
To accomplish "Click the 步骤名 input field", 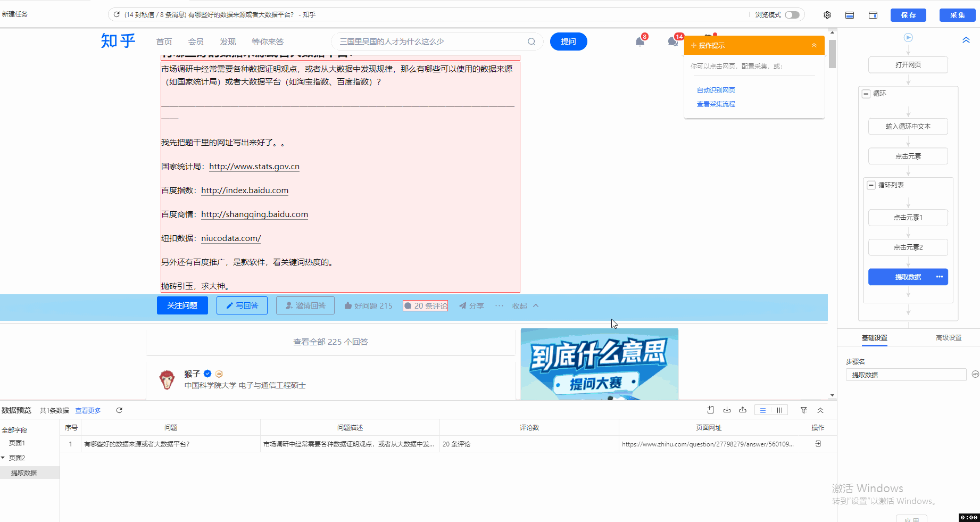I will point(906,375).
